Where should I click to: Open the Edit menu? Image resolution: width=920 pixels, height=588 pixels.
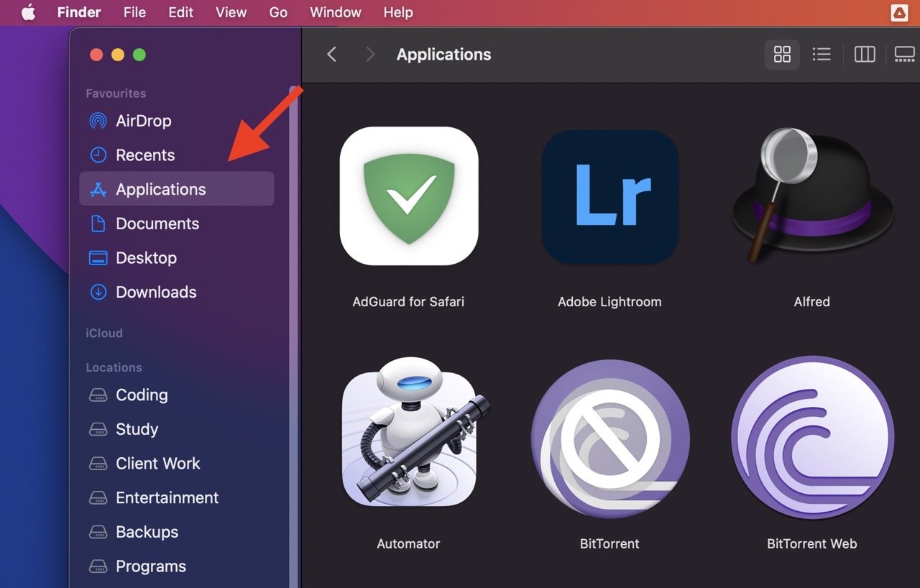tap(180, 12)
